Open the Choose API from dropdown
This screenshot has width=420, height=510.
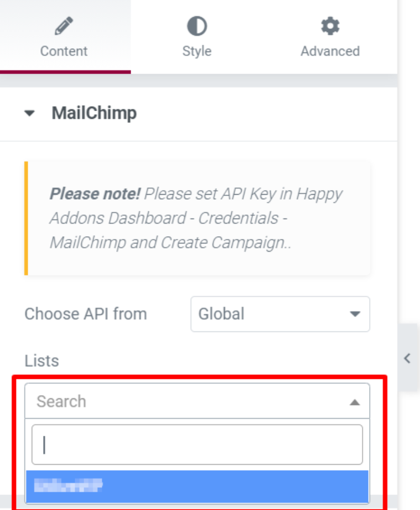(x=280, y=314)
